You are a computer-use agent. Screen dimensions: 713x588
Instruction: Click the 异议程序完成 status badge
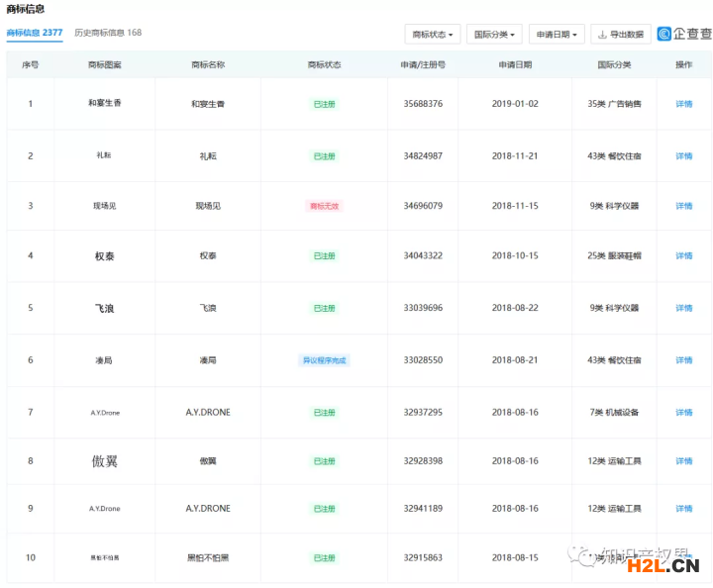324,360
